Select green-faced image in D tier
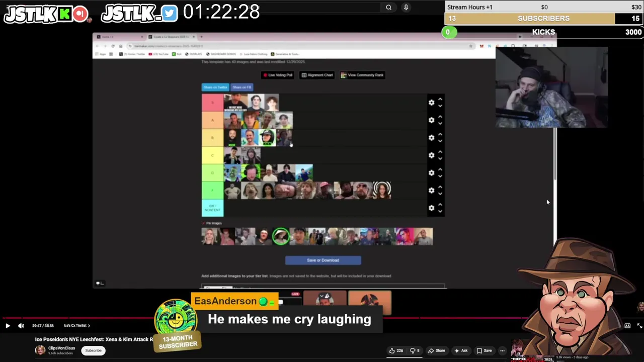Screen dimensions: 644x362 coord(232,173)
